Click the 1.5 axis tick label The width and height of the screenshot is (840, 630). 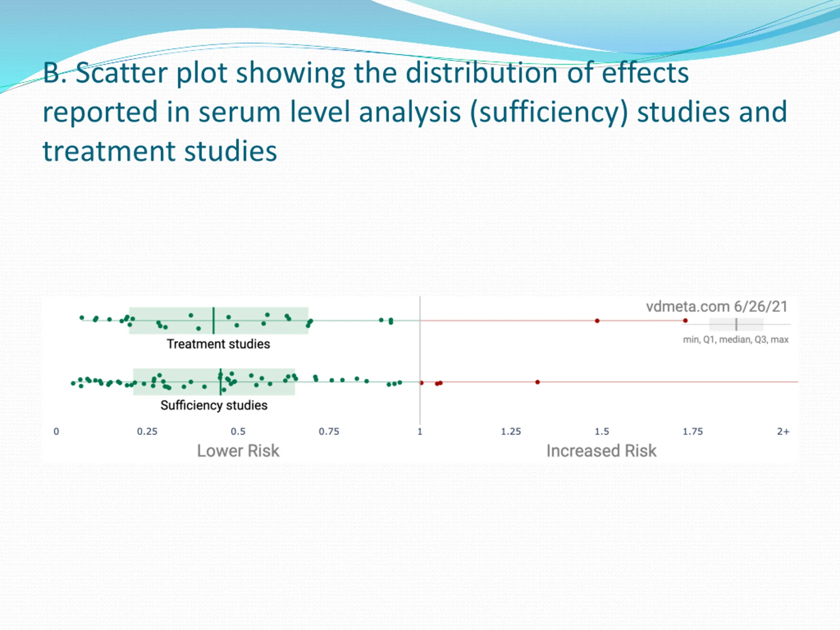602,431
